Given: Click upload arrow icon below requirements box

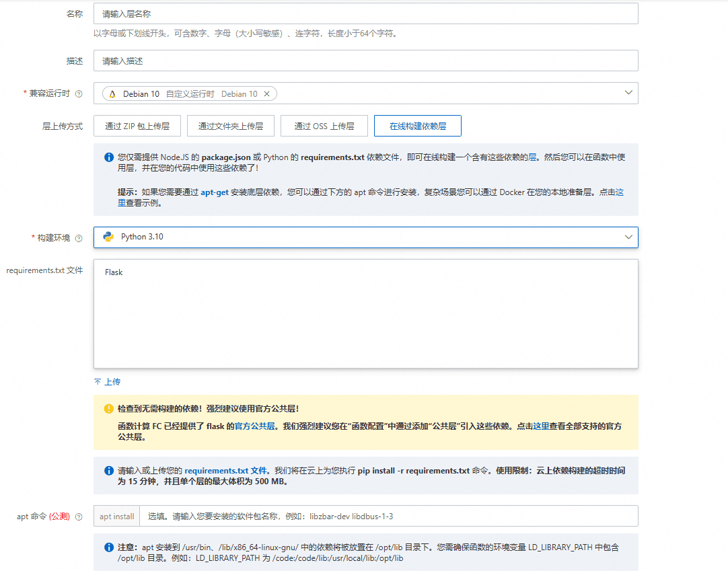Looking at the screenshot, I should pos(98,382).
